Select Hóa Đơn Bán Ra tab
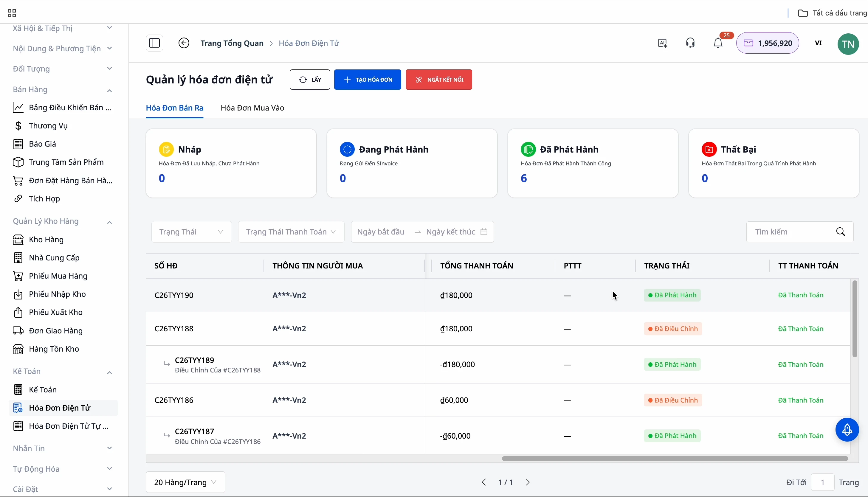Screen dimensions: 868x497 click(x=174, y=108)
